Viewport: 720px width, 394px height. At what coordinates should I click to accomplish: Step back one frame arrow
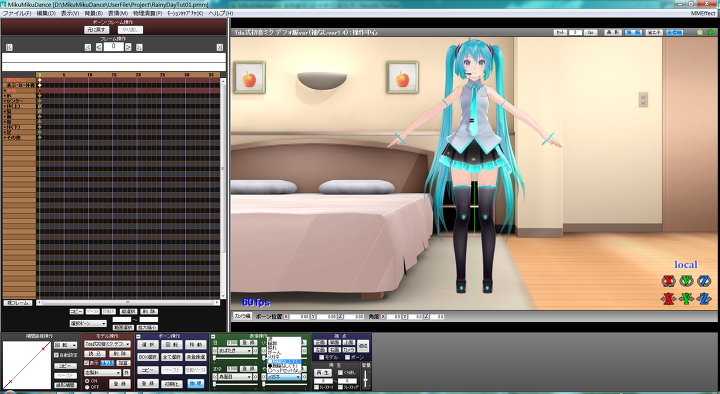[99, 47]
